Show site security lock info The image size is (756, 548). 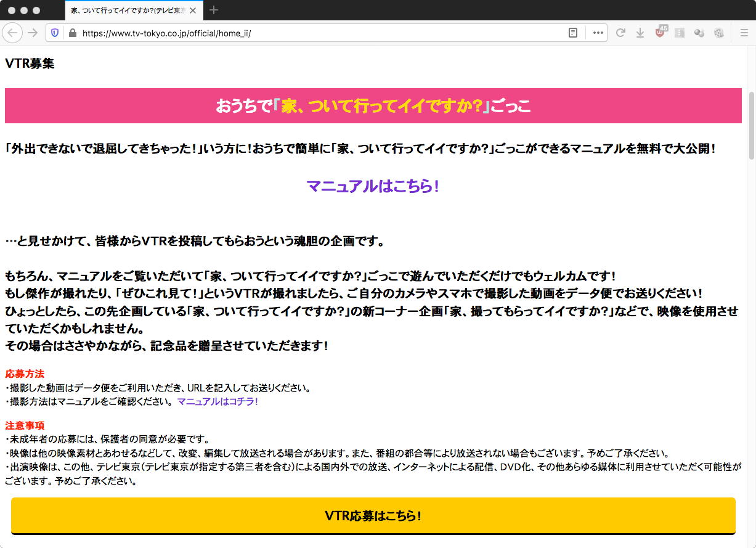72,33
